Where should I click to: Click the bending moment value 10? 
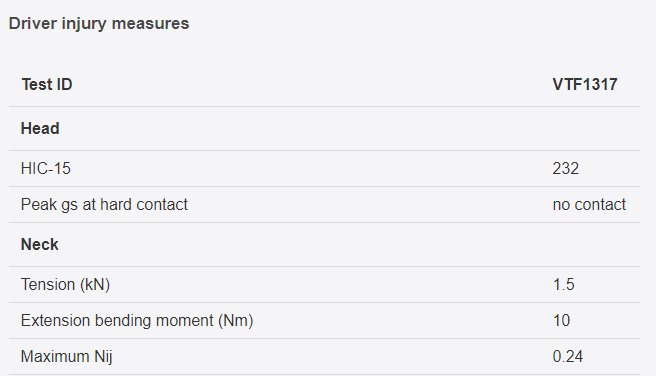tap(561, 320)
